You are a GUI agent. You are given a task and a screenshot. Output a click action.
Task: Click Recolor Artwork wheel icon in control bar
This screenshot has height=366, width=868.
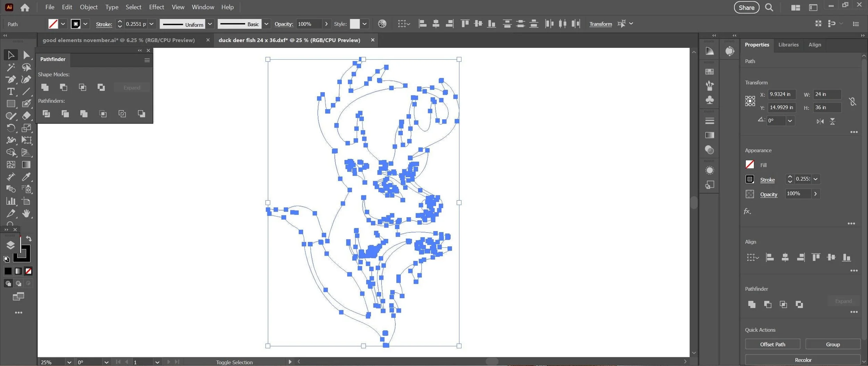coord(382,24)
